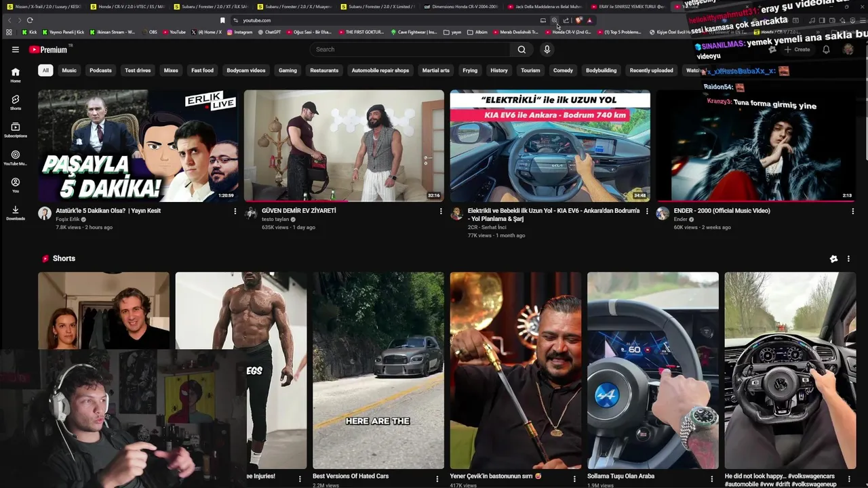Go to Home in the sidebar
Image resolution: width=868 pixels, height=488 pixels.
pyautogui.click(x=16, y=75)
